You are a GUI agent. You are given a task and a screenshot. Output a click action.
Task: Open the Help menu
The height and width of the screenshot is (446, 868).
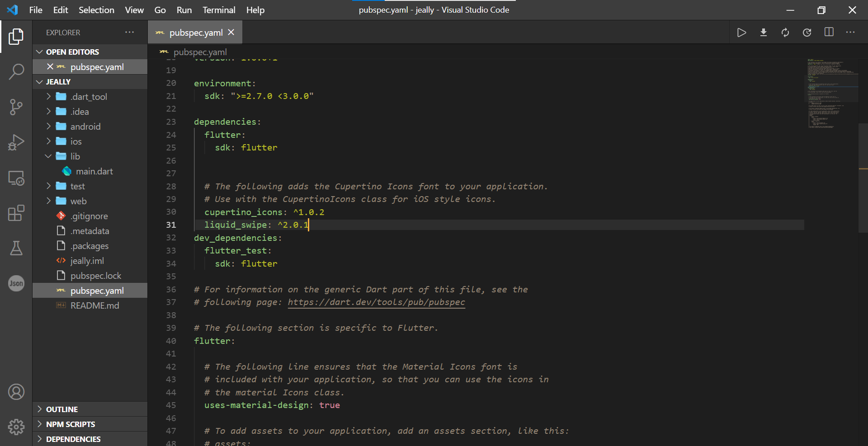coord(255,10)
